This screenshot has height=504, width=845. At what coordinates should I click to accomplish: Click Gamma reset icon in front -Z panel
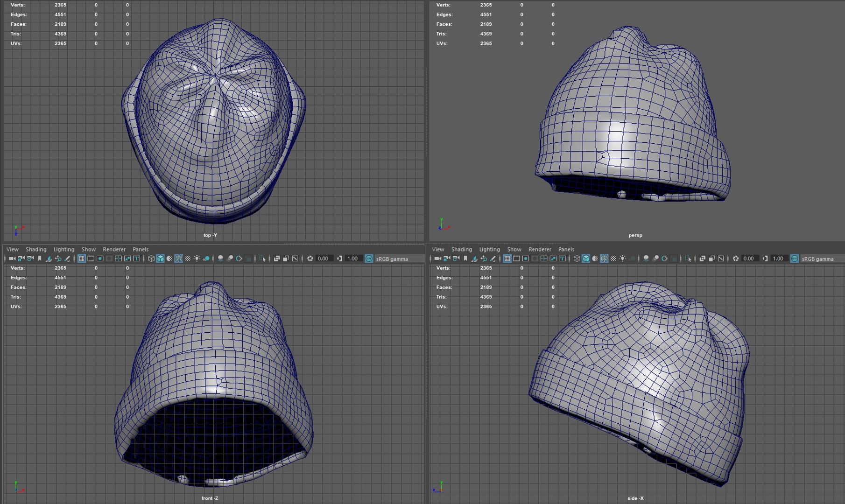(339, 259)
